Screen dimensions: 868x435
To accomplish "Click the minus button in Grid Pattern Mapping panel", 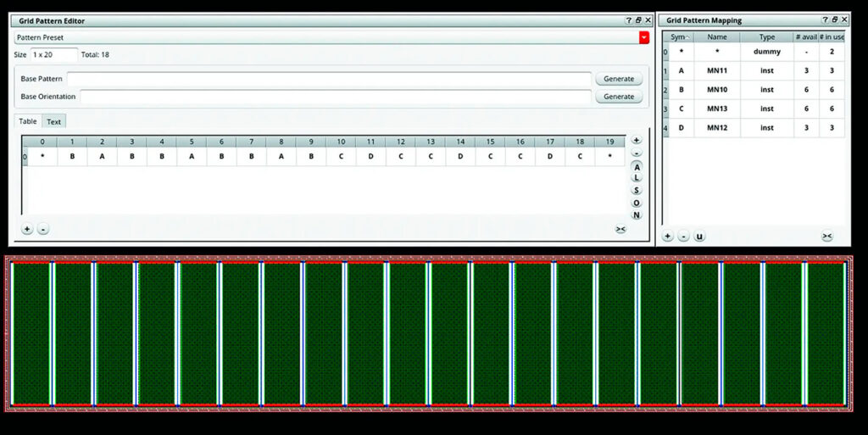I will 683,237.
